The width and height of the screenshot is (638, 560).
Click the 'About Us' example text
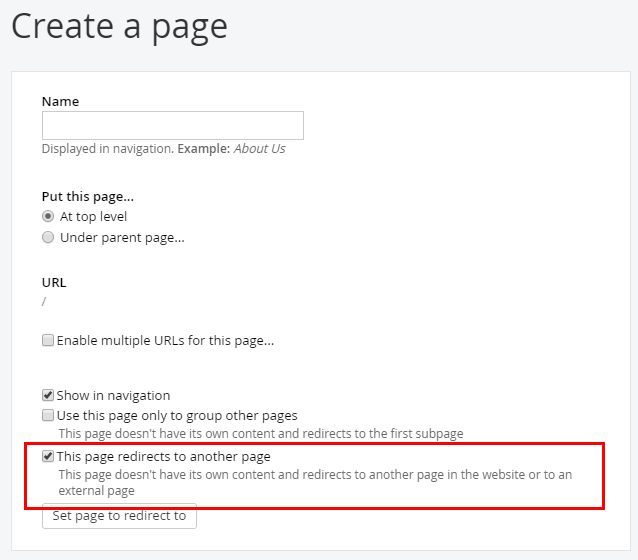(259, 149)
